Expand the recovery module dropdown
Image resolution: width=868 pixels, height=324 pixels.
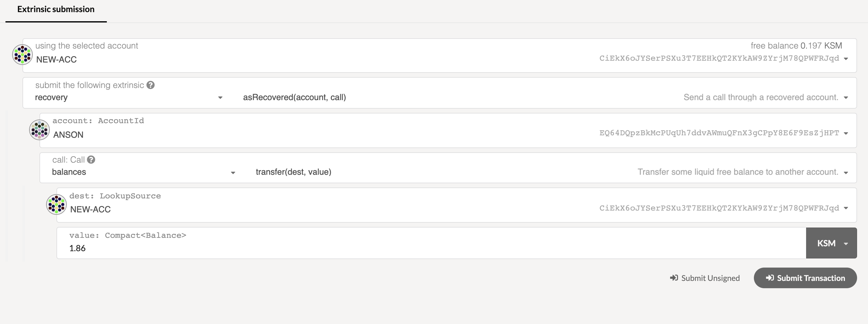click(220, 98)
